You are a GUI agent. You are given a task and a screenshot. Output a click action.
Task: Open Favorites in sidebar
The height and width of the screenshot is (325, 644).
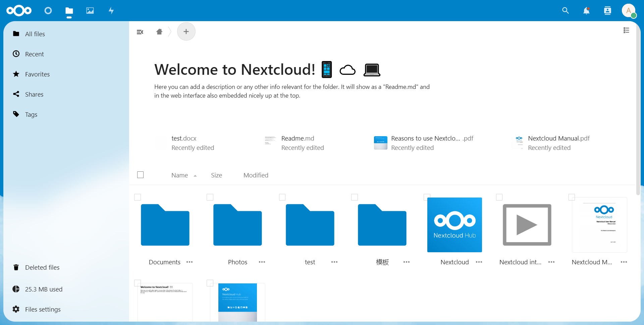(66, 74)
